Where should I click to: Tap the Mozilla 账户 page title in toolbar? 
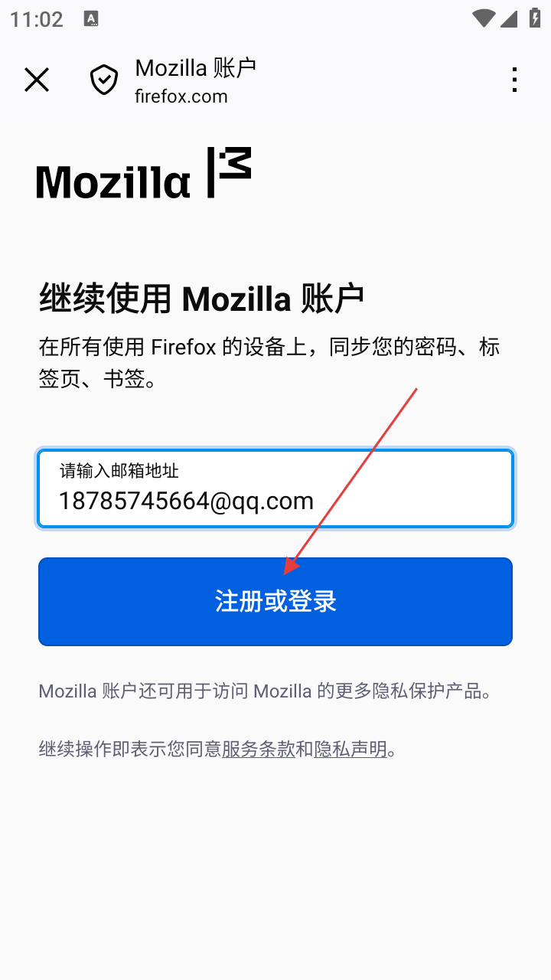click(x=196, y=68)
